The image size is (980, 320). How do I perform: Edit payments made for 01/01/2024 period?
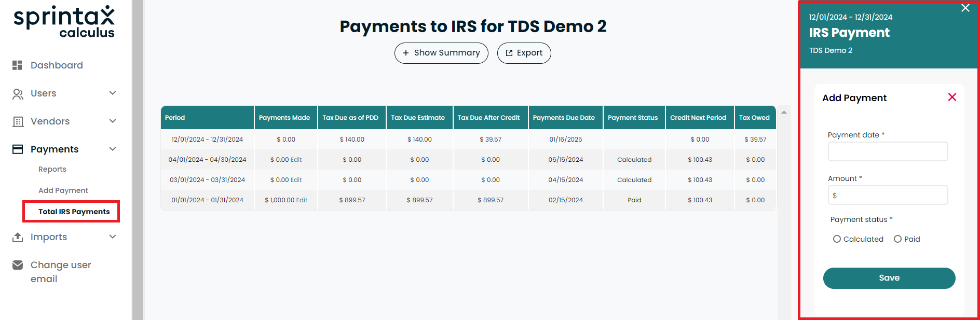click(302, 200)
